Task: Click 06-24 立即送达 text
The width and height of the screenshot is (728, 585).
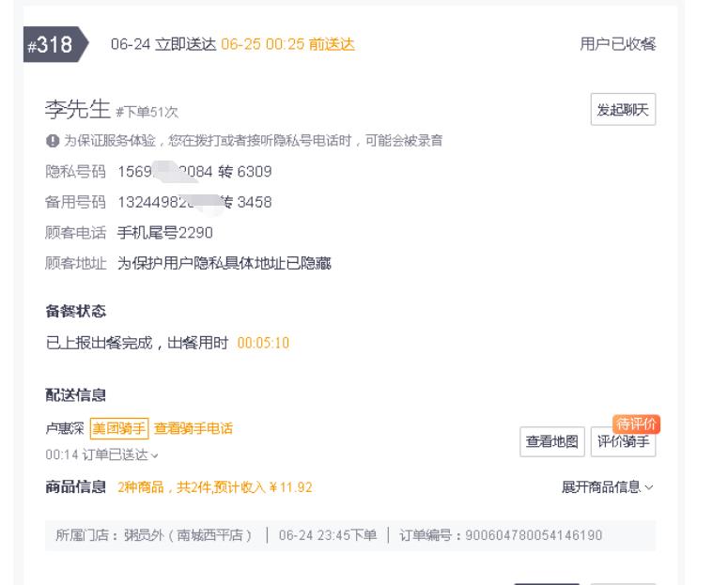Action: tap(163, 44)
